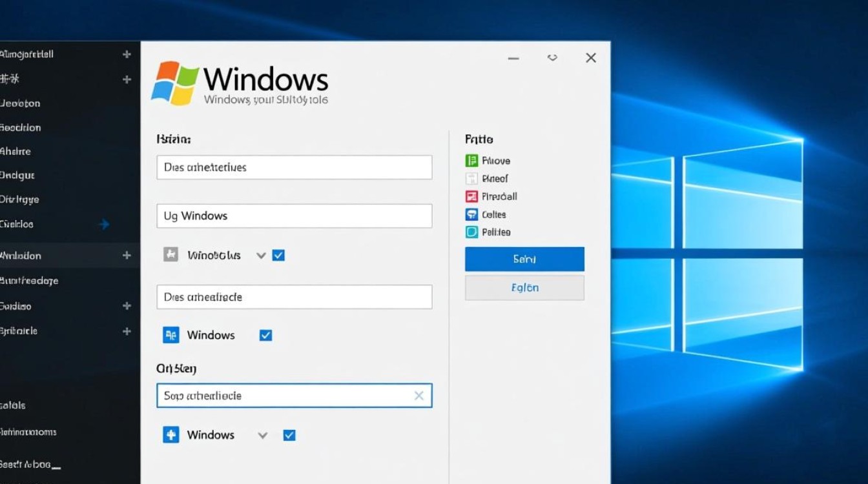Clear the search field with the X
868x484 pixels.
419,395
